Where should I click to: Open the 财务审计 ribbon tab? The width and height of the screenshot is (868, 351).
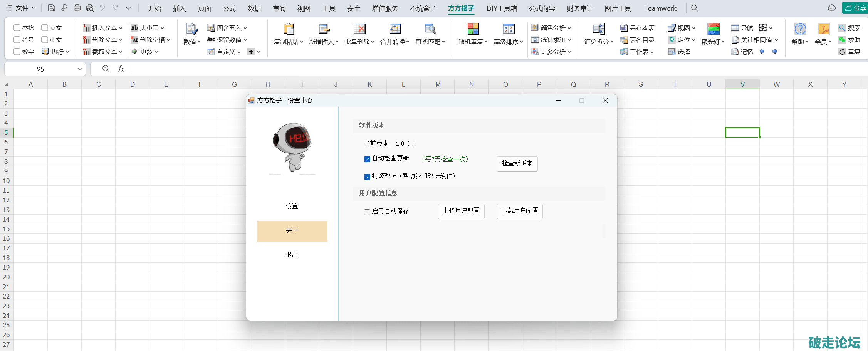(x=580, y=8)
